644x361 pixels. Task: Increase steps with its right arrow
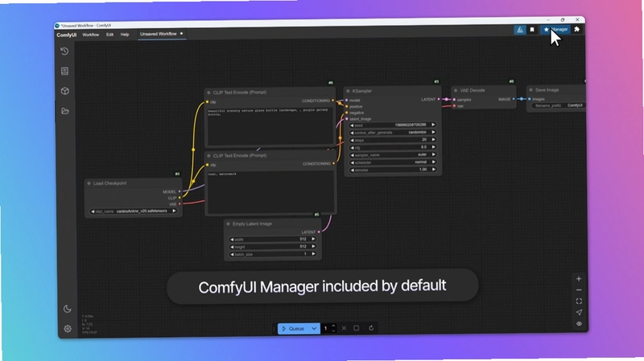point(433,139)
